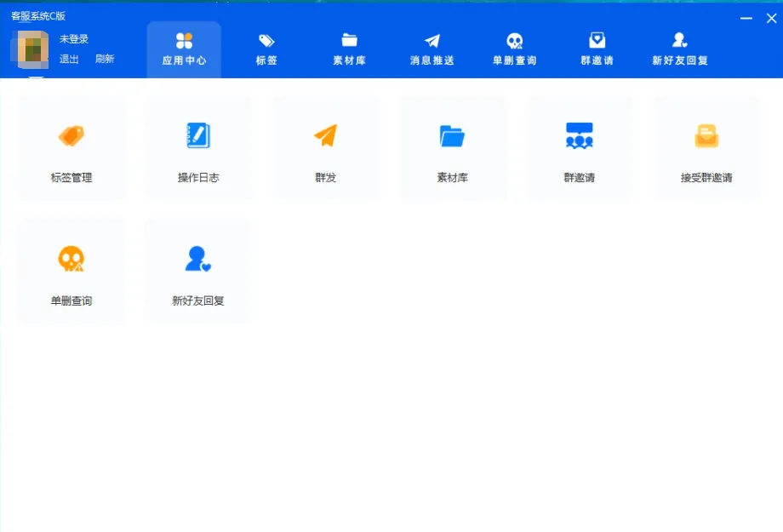Minimize the 客服系统C版 window
The image size is (783, 532).
tap(746, 17)
